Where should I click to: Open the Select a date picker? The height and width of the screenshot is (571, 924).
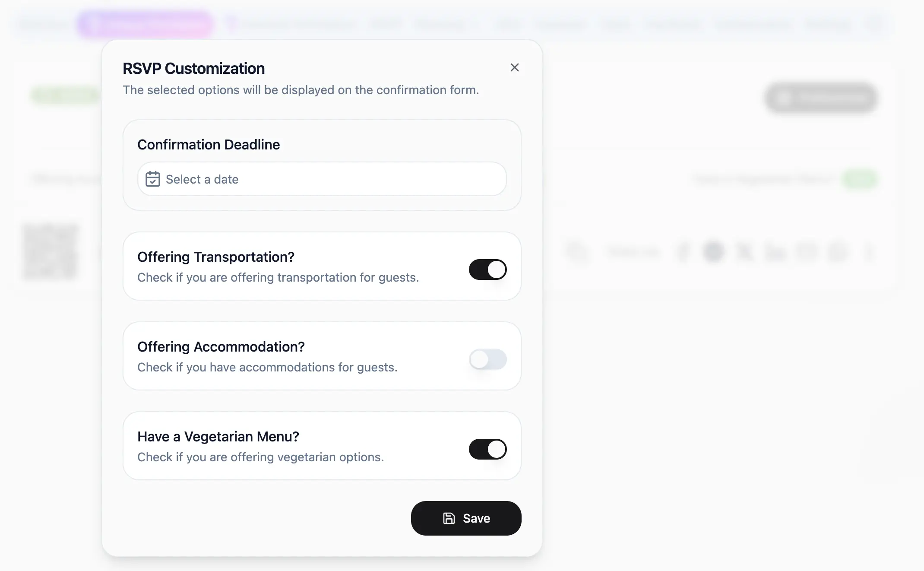[x=322, y=179]
